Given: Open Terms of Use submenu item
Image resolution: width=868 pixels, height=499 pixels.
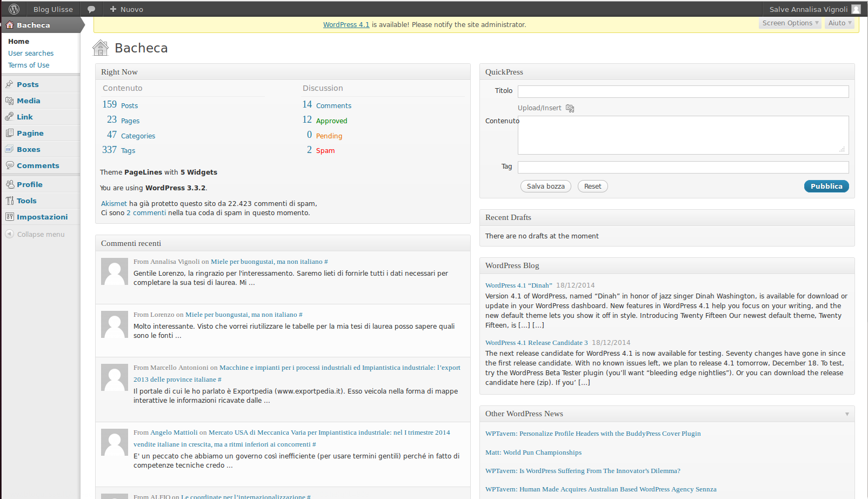Looking at the screenshot, I should (x=29, y=65).
